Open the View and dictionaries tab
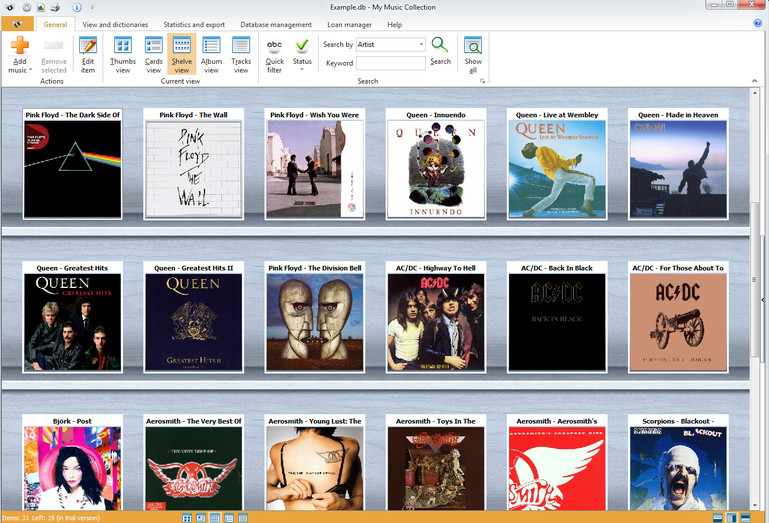This screenshot has height=523, width=769. point(115,24)
